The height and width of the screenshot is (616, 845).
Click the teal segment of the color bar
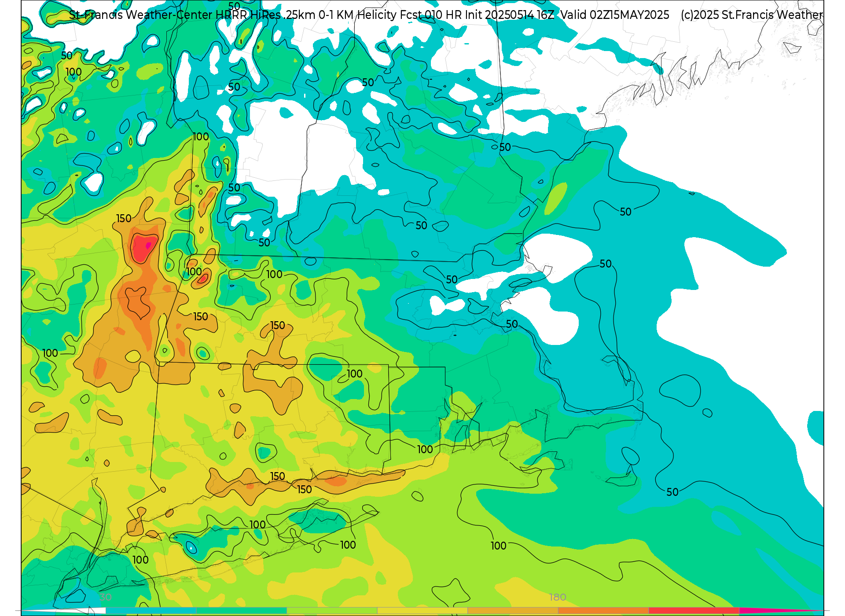151,611
